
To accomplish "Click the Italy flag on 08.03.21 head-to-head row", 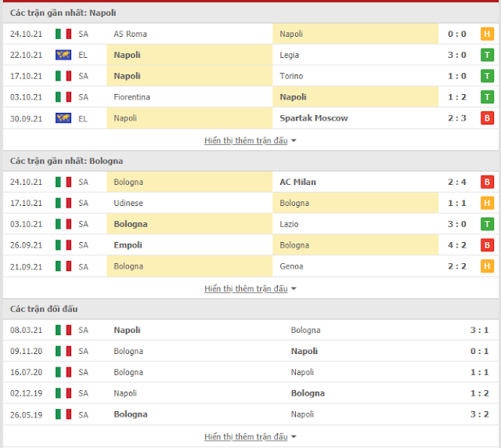I will click(x=63, y=330).
